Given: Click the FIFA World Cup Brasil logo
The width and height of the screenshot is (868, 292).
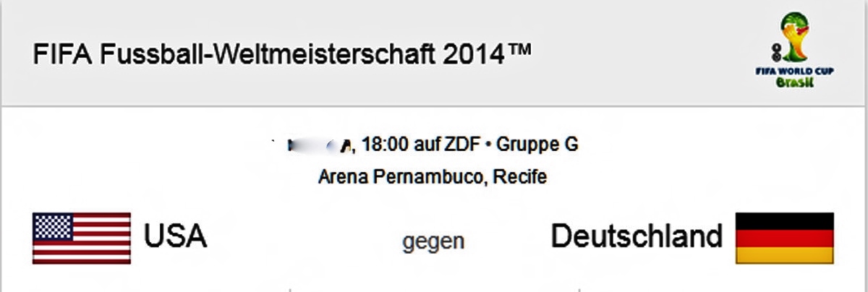Looking at the screenshot, I should coord(794,50).
